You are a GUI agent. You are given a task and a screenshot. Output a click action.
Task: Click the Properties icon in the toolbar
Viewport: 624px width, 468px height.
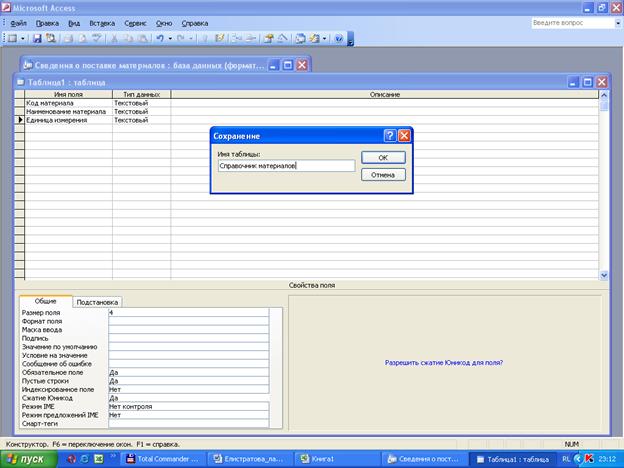coord(269,38)
